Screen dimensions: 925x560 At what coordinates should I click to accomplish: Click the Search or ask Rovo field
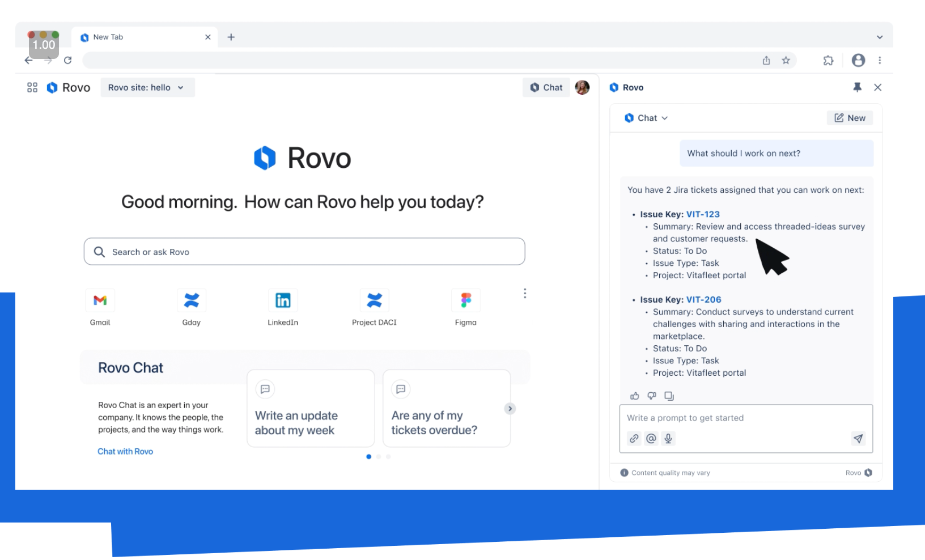[x=304, y=252]
